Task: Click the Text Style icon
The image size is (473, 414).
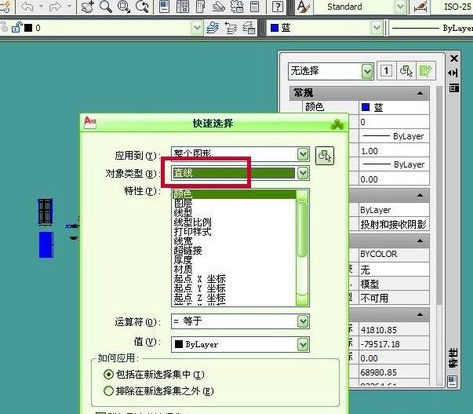Action: (303, 7)
